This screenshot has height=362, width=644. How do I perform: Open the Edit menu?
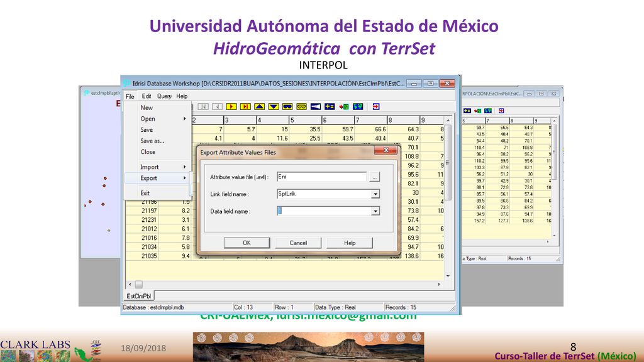[x=147, y=96]
